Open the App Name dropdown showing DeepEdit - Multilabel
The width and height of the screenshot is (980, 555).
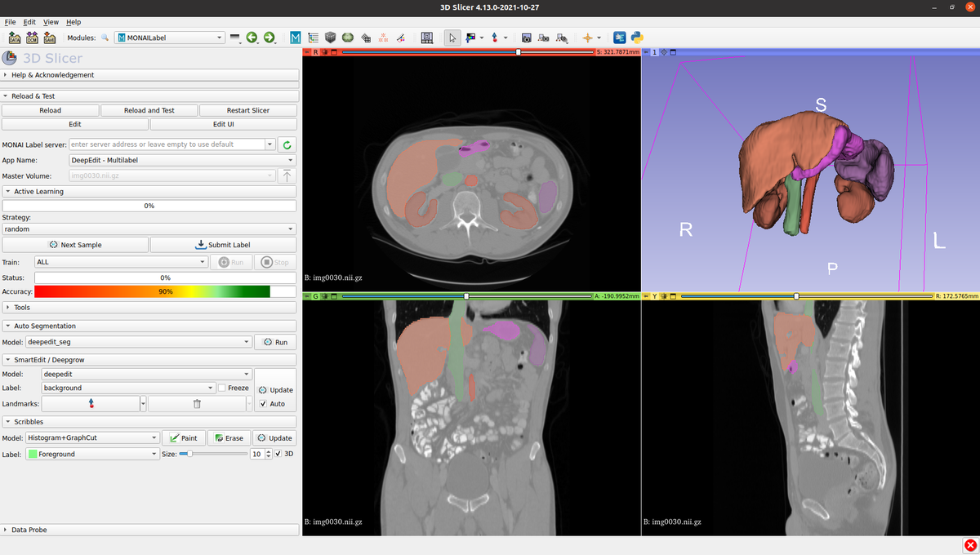181,160
